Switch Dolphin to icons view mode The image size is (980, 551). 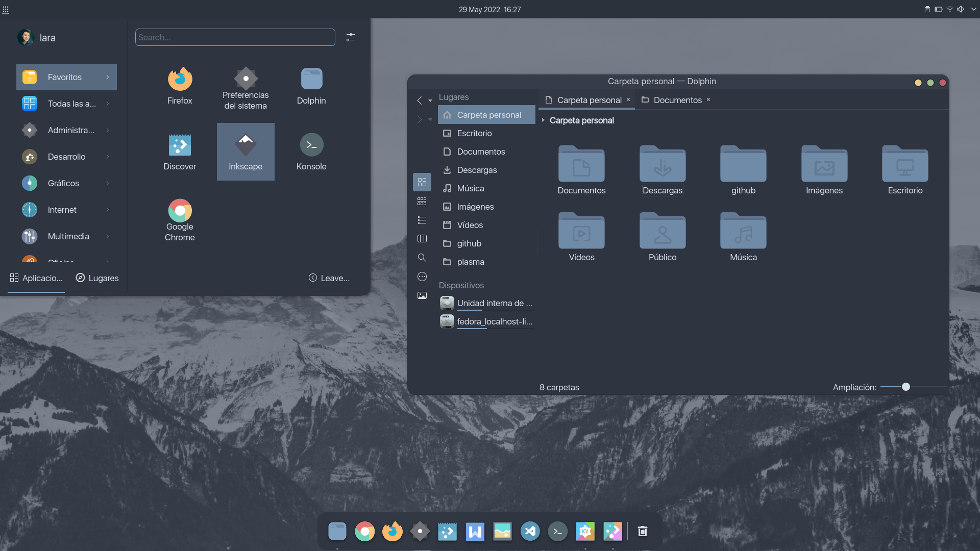click(x=422, y=182)
